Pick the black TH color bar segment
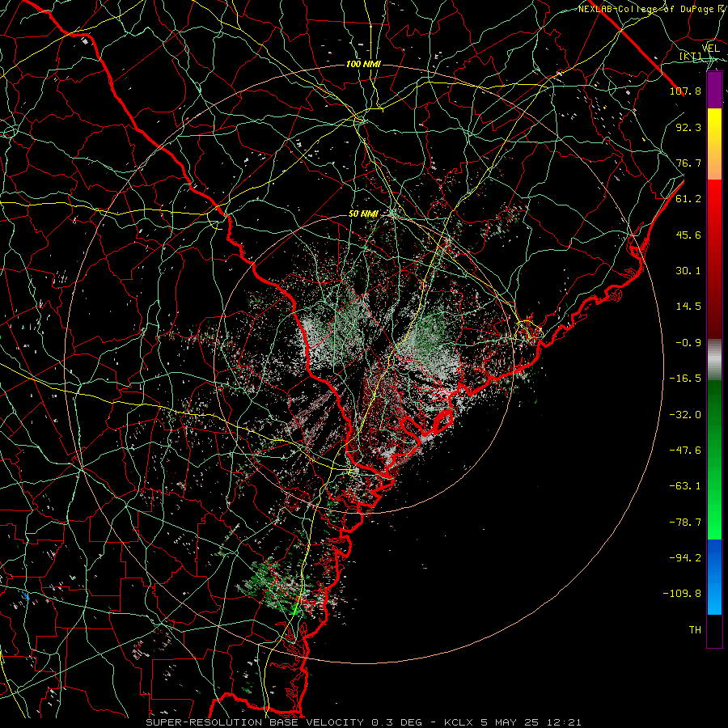The image size is (728, 728). click(x=714, y=630)
